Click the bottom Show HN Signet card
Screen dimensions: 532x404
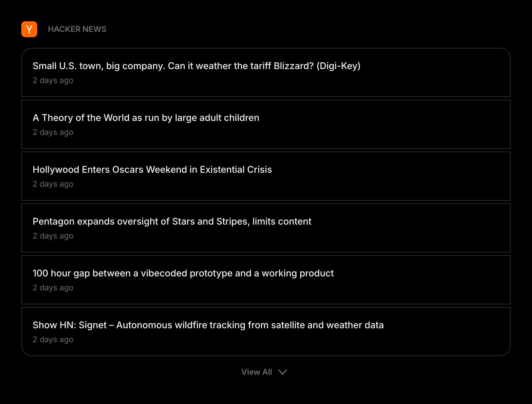[x=266, y=331]
